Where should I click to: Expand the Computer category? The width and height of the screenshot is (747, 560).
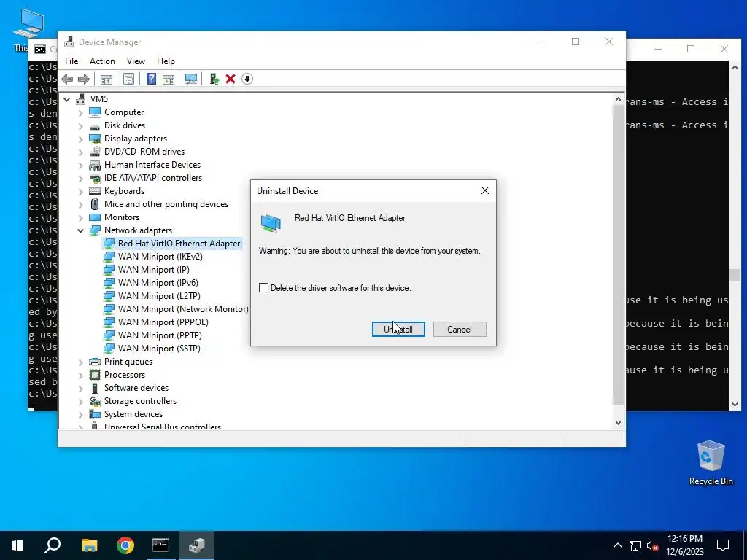[x=80, y=112]
